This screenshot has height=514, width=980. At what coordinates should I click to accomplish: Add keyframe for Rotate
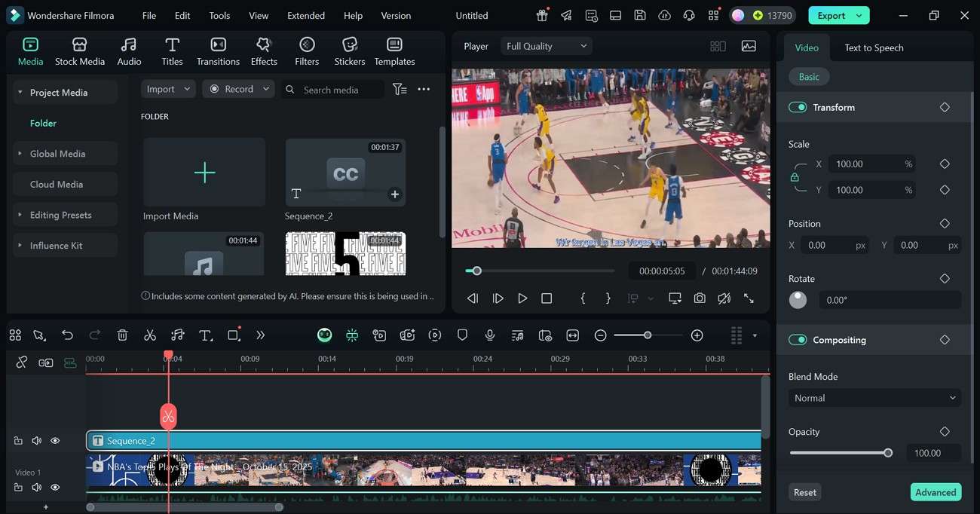[x=945, y=278]
